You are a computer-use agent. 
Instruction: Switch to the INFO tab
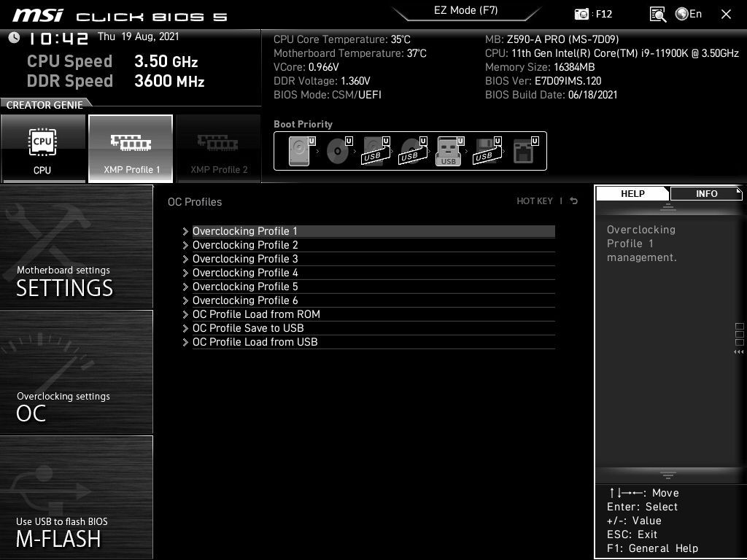[706, 194]
